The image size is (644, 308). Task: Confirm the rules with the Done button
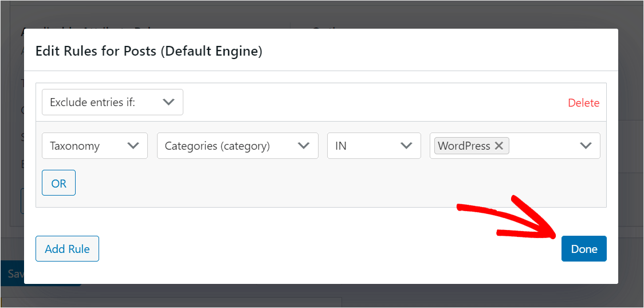pyautogui.click(x=584, y=249)
